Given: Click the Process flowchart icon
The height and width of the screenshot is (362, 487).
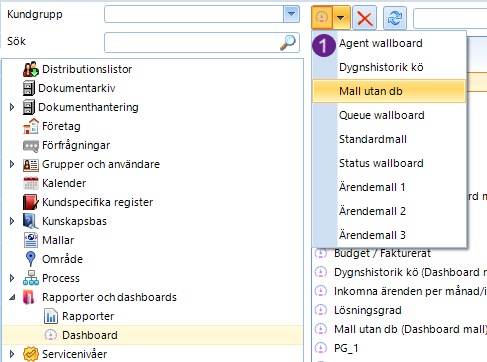Looking at the screenshot, I should (31, 278).
